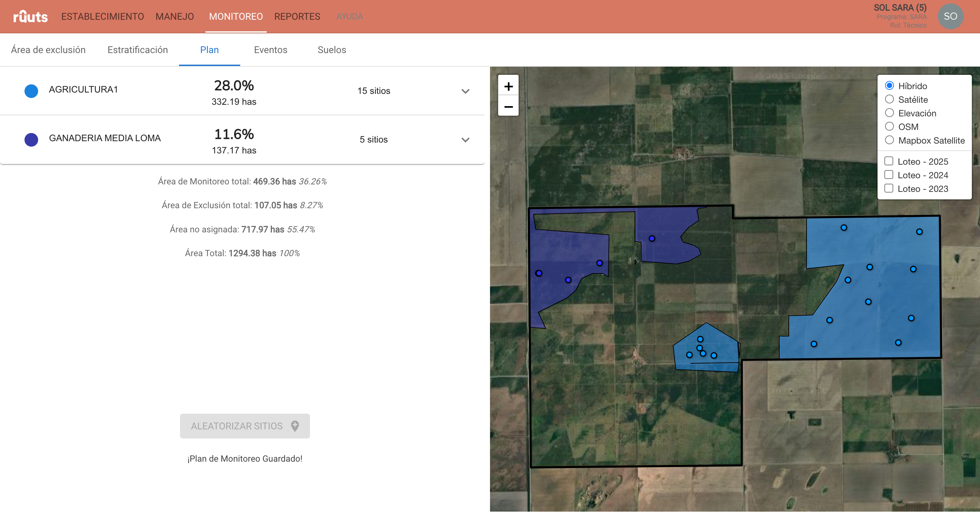Select monitoring site in central purple polygon
Screen dimensions: 980x513
[x=652, y=238]
